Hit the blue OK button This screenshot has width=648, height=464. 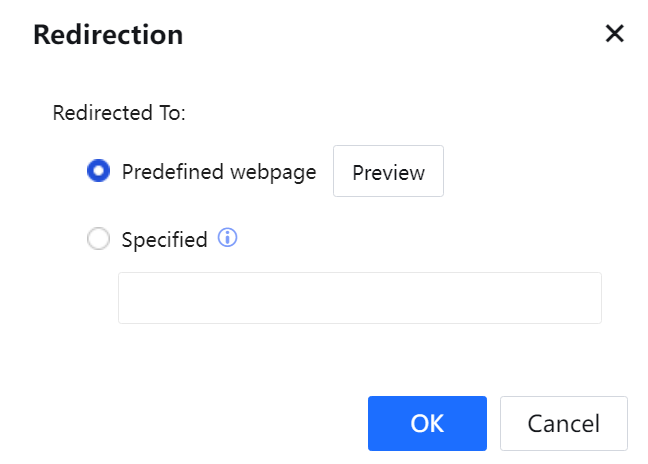[x=427, y=423]
